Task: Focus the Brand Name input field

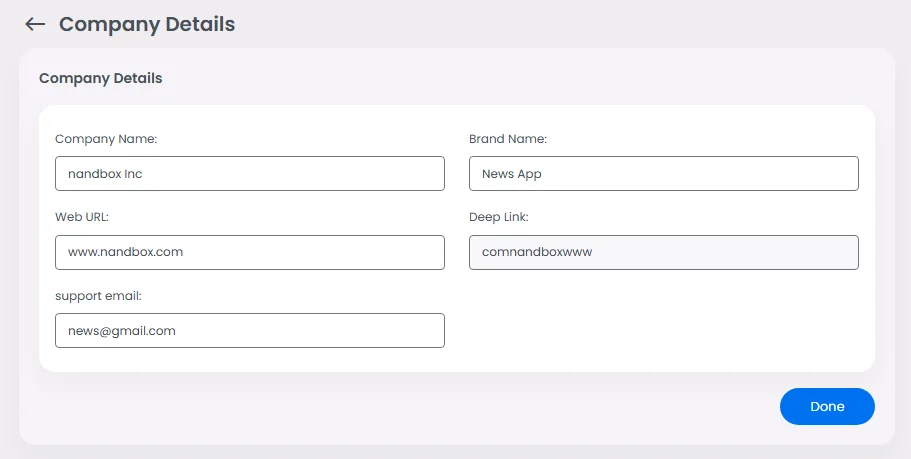Action: 664,173
